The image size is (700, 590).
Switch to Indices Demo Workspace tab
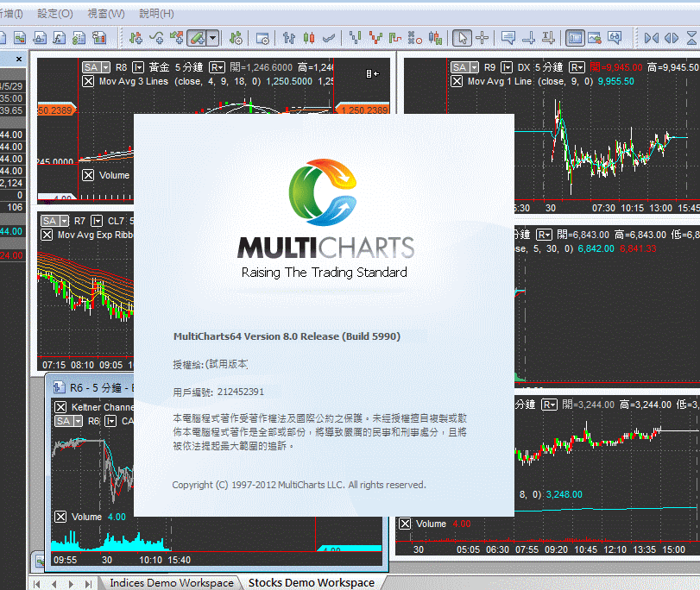pos(172,583)
